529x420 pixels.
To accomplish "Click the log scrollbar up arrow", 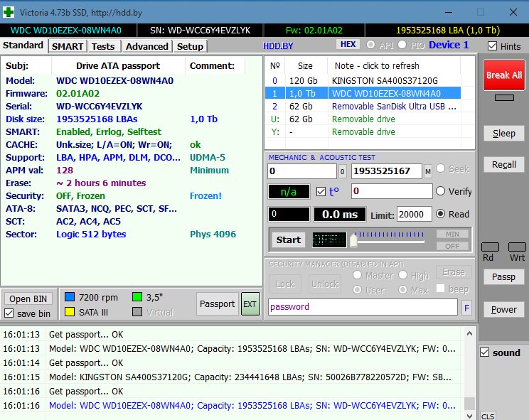I will click(x=469, y=333).
